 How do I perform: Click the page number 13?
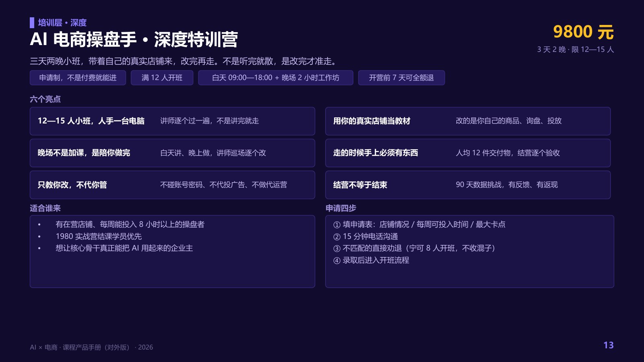(x=609, y=345)
